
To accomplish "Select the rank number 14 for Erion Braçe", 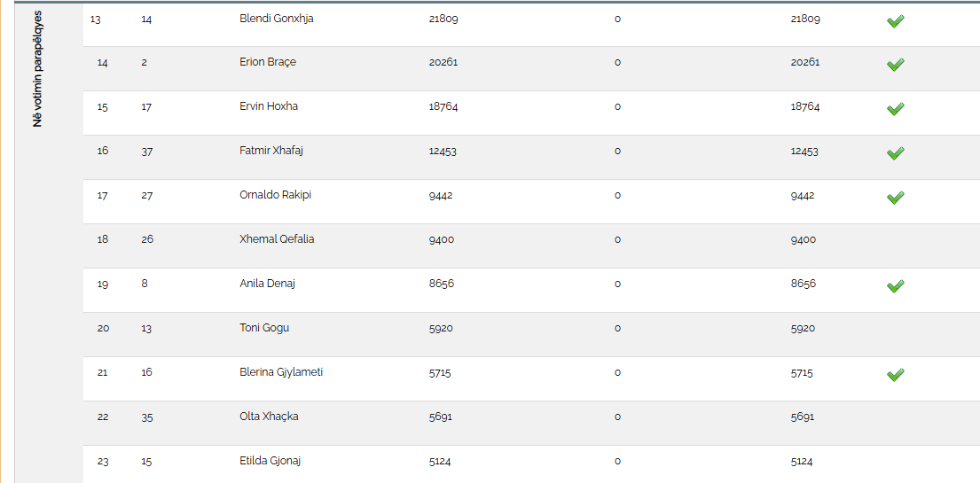I will coord(103,63).
